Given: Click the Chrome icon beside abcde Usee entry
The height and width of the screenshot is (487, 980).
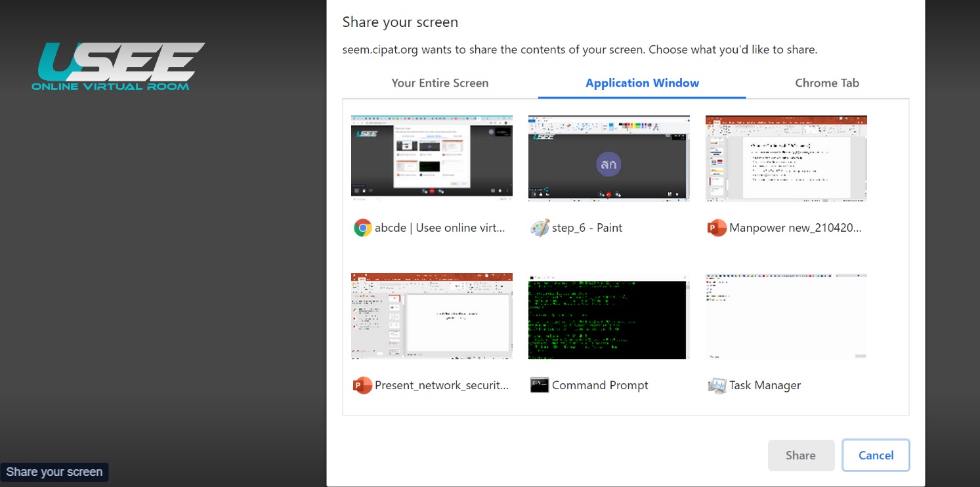Looking at the screenshot, I should point(362,228).
